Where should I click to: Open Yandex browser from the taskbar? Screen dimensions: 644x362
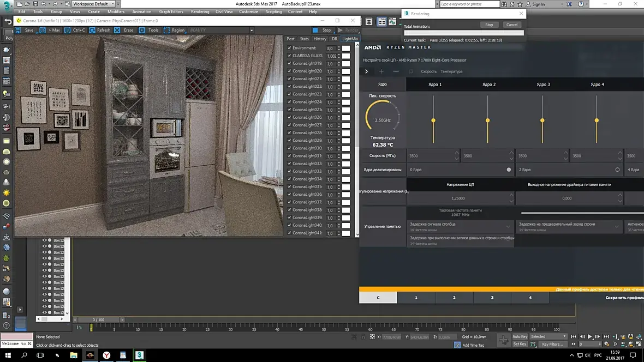pos(106,355)
